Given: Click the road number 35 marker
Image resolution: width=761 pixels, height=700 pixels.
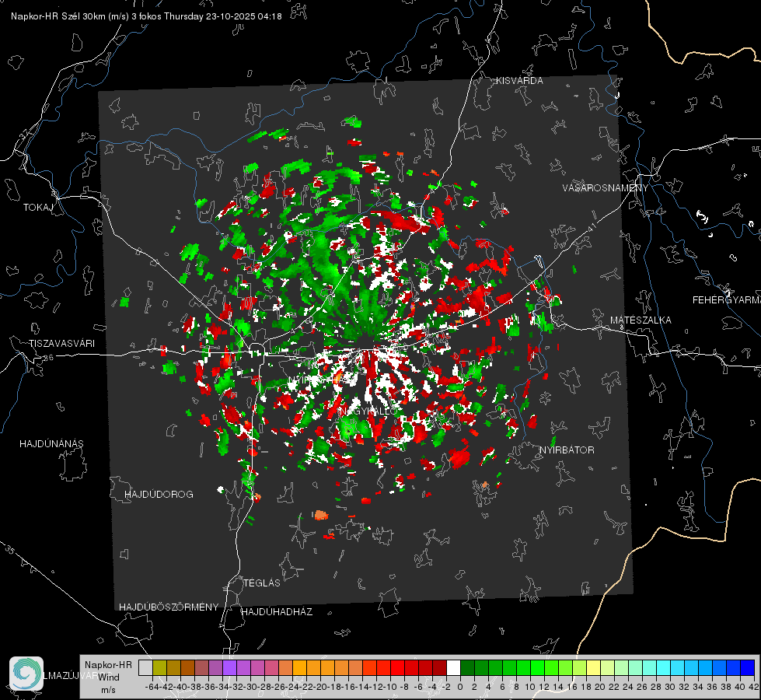Looking at the screenshot, I should [9, 550].
